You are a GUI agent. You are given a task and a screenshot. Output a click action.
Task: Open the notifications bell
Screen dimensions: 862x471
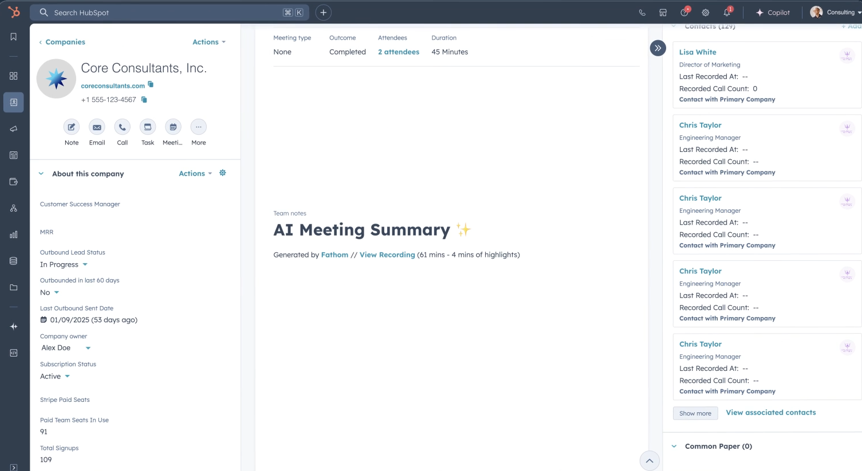(x=727, y=12)
